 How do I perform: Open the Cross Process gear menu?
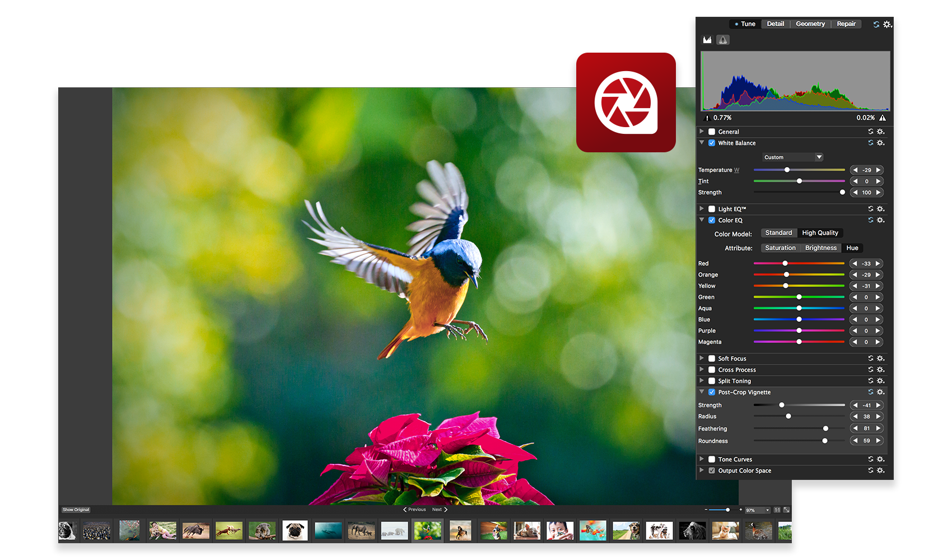pos(880,370)
